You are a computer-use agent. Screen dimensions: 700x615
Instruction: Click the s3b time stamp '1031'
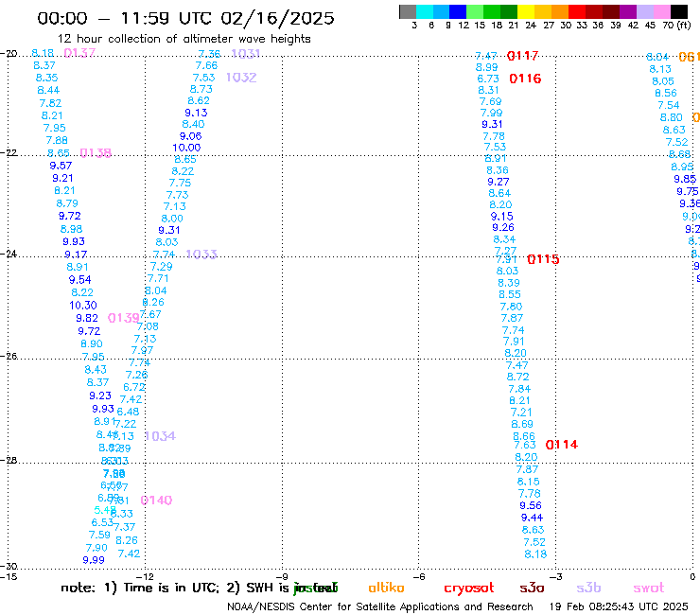[246, 54]
